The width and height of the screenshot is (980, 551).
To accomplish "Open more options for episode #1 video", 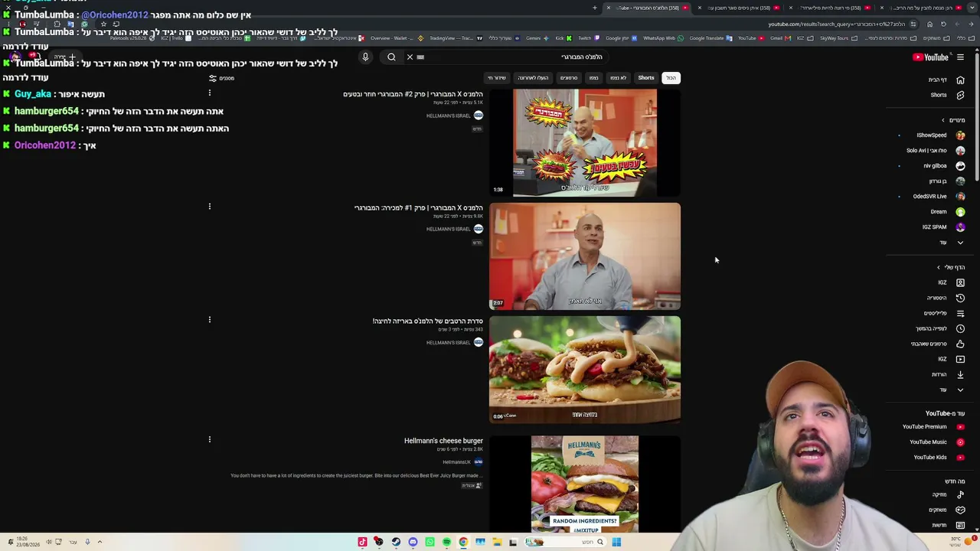I will [209, 206].
